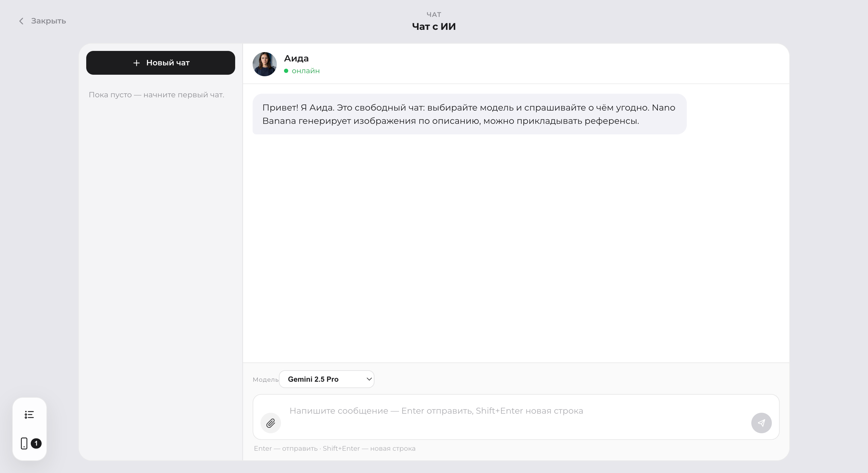Click the plus icon in Новый чат
This screenshot has width=868, height=473.
tap(137, 63)
